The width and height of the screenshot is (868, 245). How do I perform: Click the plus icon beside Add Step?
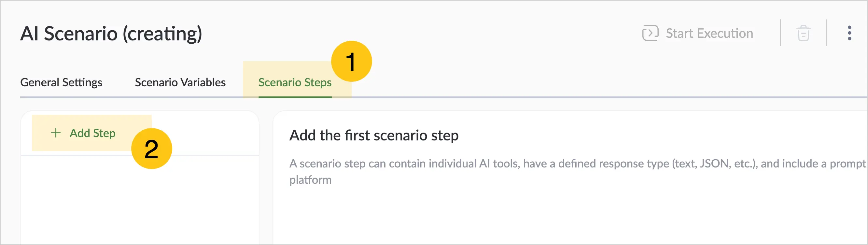[56, 133]
